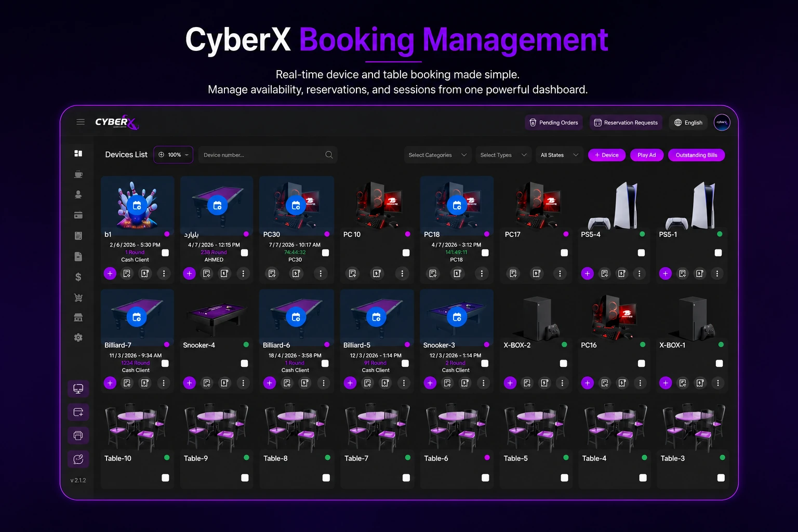Tick the checkbox on Table-3 card
The height and width of the screenshot is (532, 798).
coord(721,477)
